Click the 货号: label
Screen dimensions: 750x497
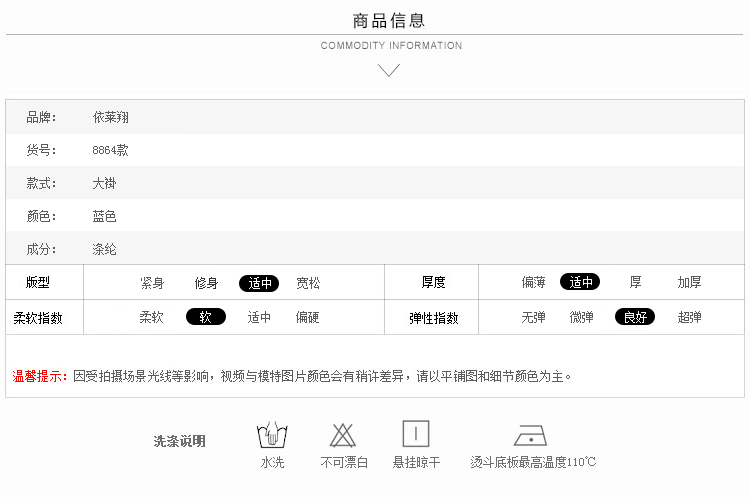[41, 150]
